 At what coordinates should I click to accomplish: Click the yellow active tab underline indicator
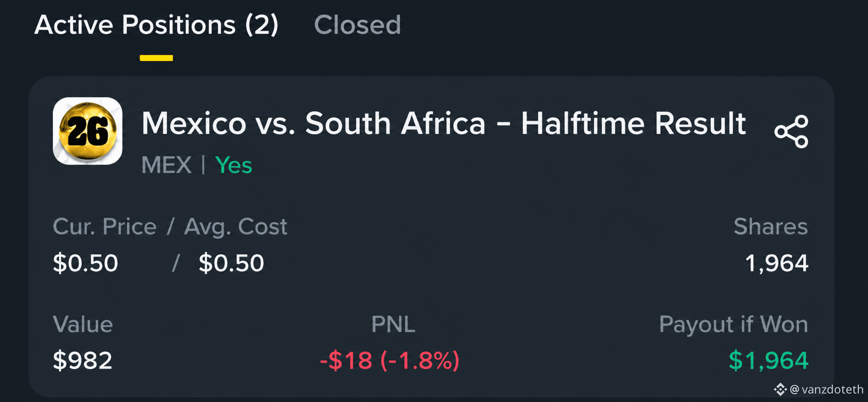pos(156,58)
